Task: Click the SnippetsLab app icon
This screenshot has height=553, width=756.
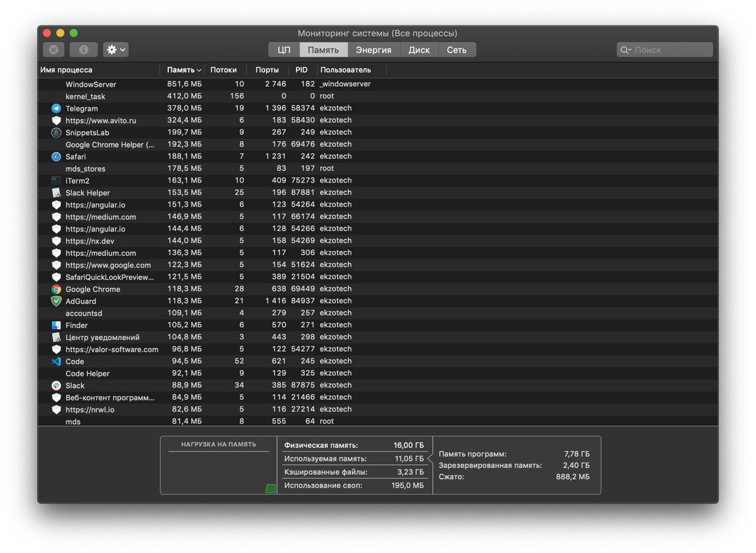Action: 56,132
